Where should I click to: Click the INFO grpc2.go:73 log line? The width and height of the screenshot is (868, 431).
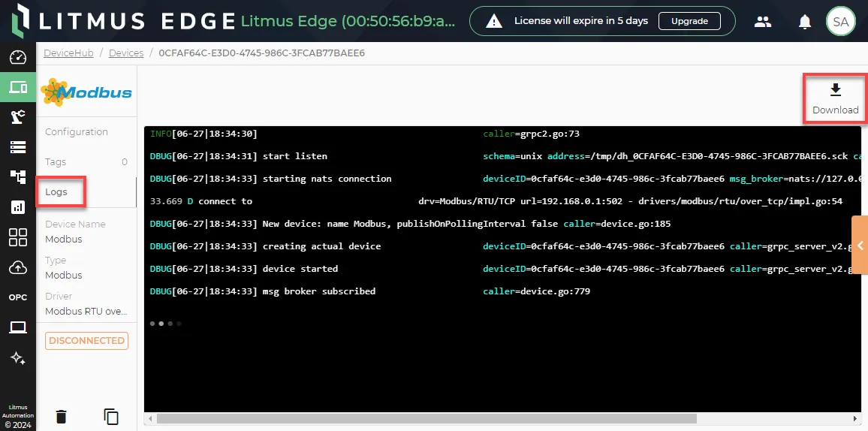[365, 134]
